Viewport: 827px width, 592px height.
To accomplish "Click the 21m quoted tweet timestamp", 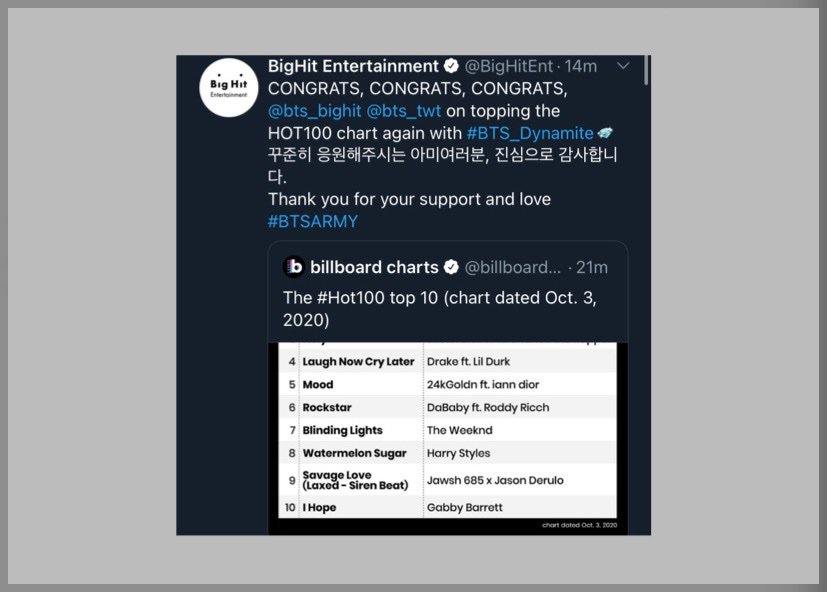I will (592, 268).
